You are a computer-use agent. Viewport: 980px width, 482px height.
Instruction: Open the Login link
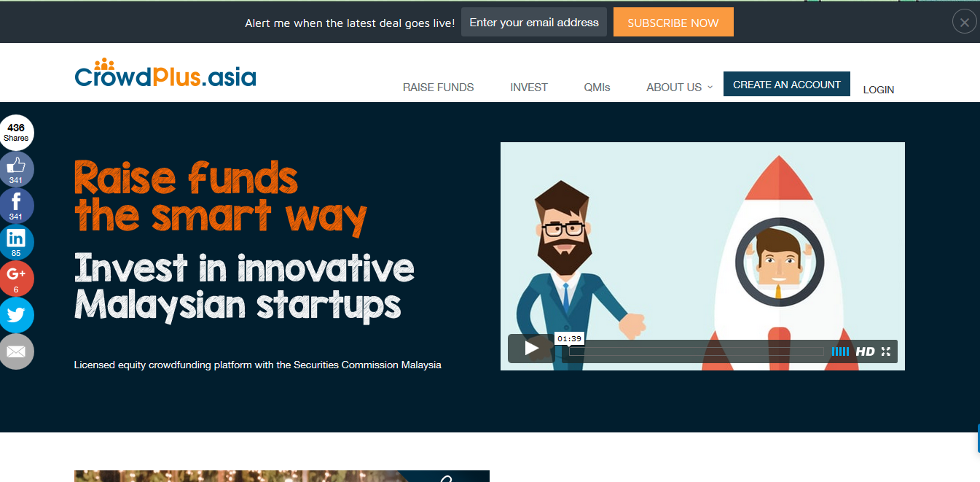879,90
